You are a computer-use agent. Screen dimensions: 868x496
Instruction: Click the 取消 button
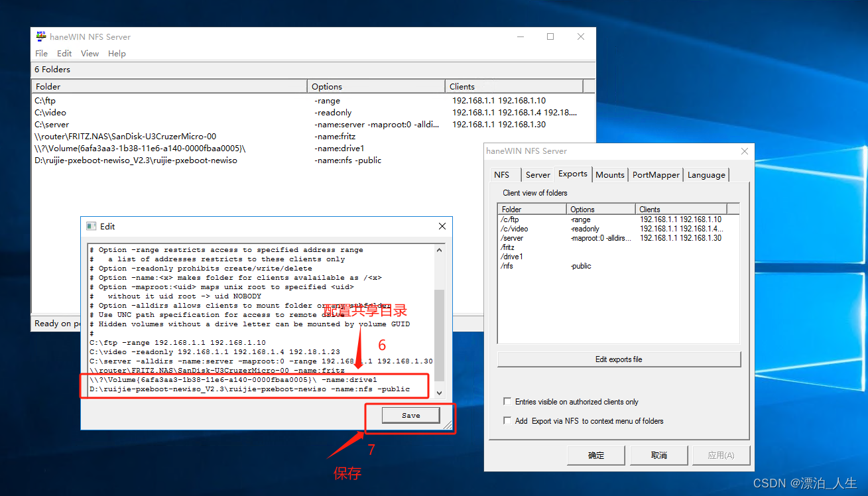658,455
